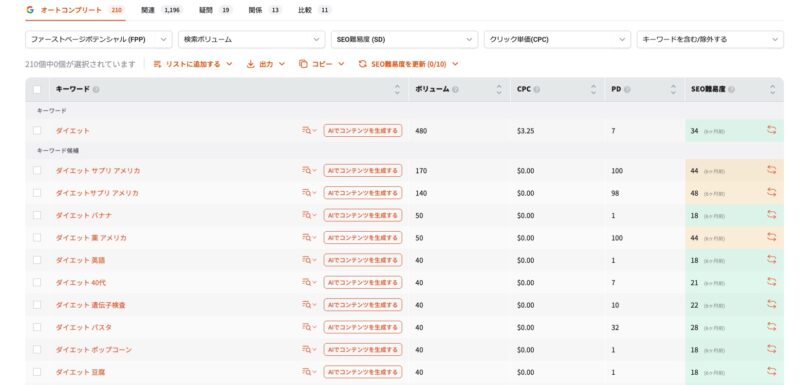Open search-list icon for ダイエットサプリ アメリカ
Viewport: 800px width, 385px height.
click(x=309, y=193)
